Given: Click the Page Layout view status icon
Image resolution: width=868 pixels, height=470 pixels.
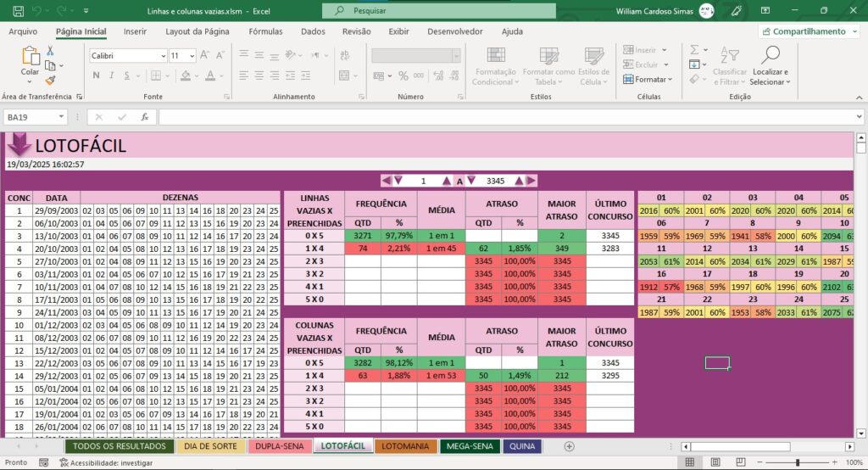Looking at the screenshot, I should 715,462.
